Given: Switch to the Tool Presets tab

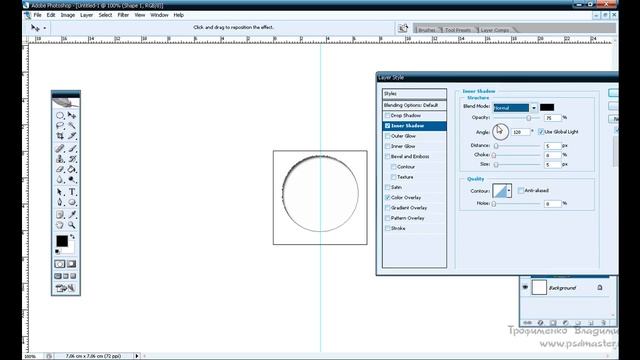Looking at the screenshot, I should pos(458,30).
